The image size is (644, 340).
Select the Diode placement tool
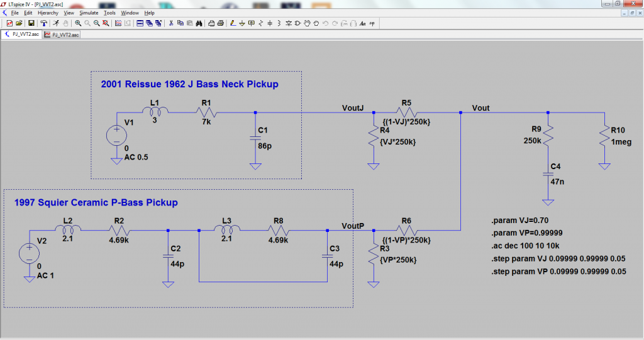pos(289,23)
